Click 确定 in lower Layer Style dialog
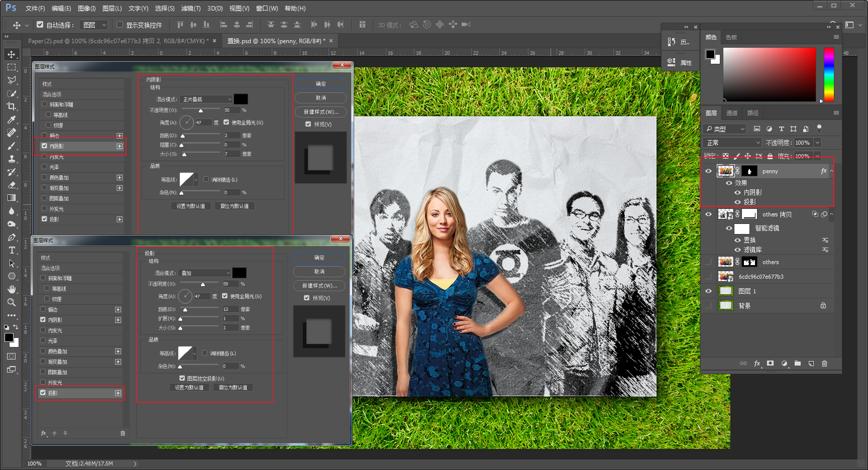The height and width of the screenshot is (470, 868). tap(319, 258)
